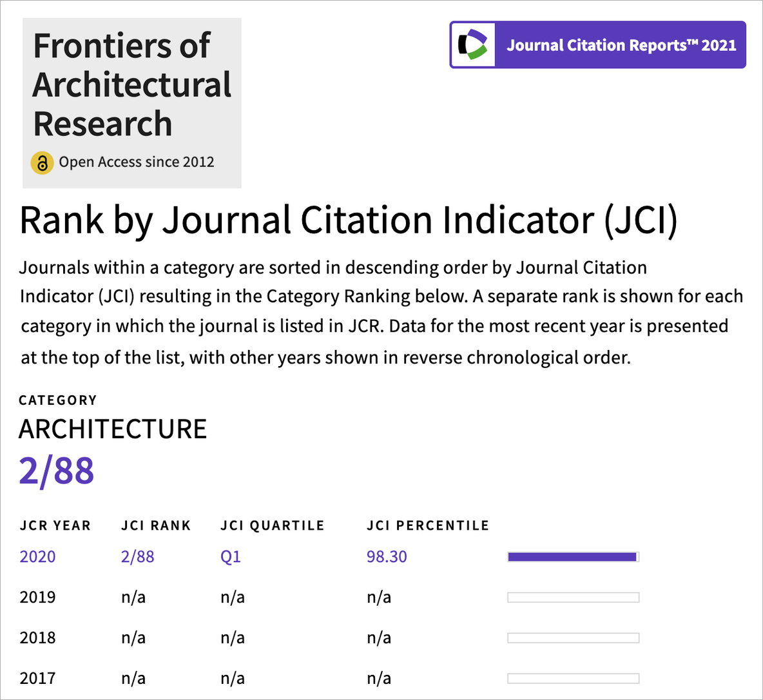Click the Open Access since 2012 text
The height and width of the screenshot is (700, 763).
click(x=137, y=162)
